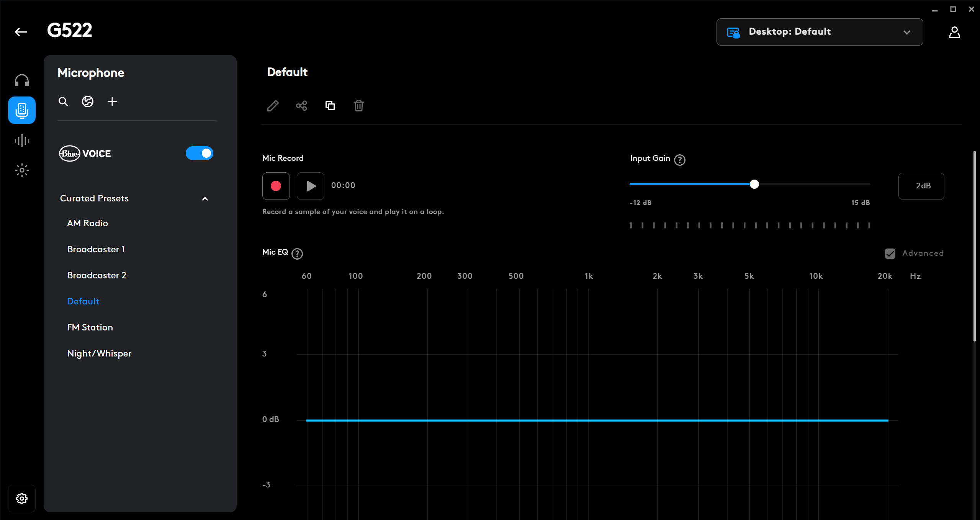Viewport: 980px width, 520px height.
Task: Select the Broadcaster 1 preset
Action: tap(96, 249)
